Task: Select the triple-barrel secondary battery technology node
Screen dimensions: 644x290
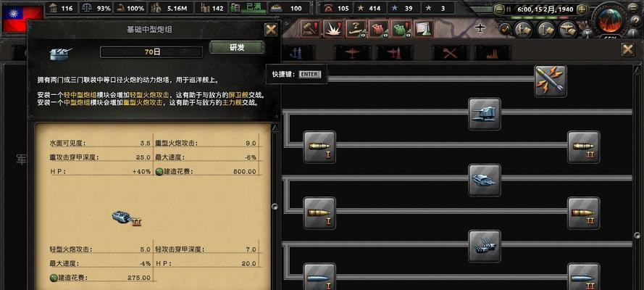Action: click(485, 246)
